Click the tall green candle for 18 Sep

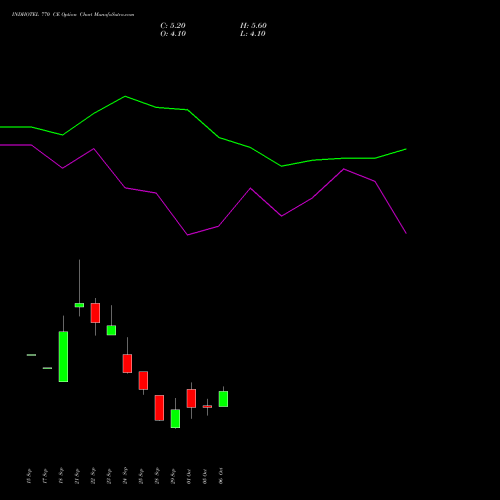click(63, 356)
